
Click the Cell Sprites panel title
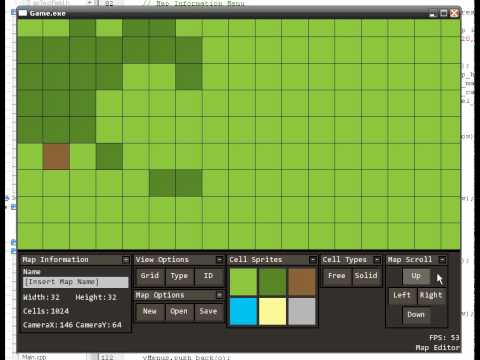[256, 260]
